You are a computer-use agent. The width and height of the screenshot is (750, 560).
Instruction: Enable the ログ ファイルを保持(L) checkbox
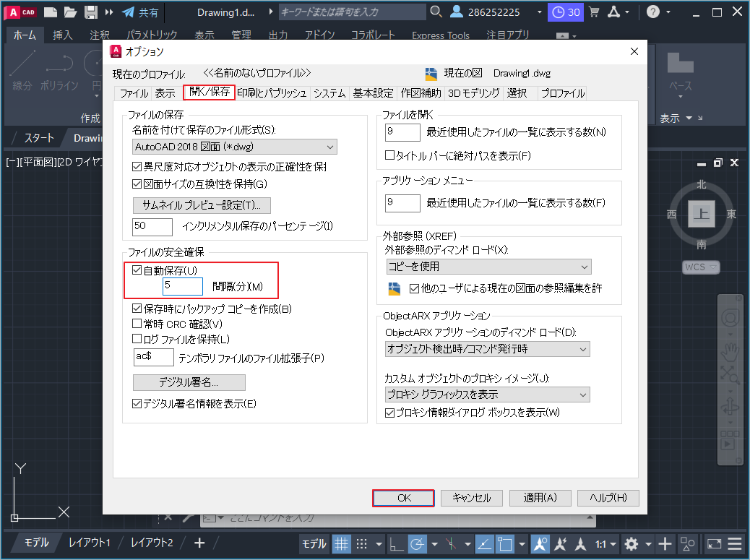coord(137,338)
